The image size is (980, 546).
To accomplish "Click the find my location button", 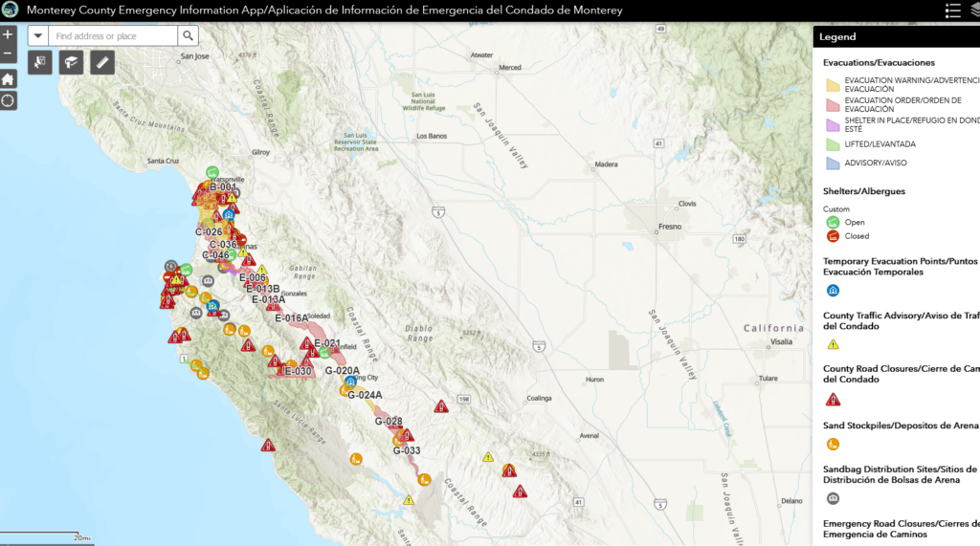I will [8, 100].
